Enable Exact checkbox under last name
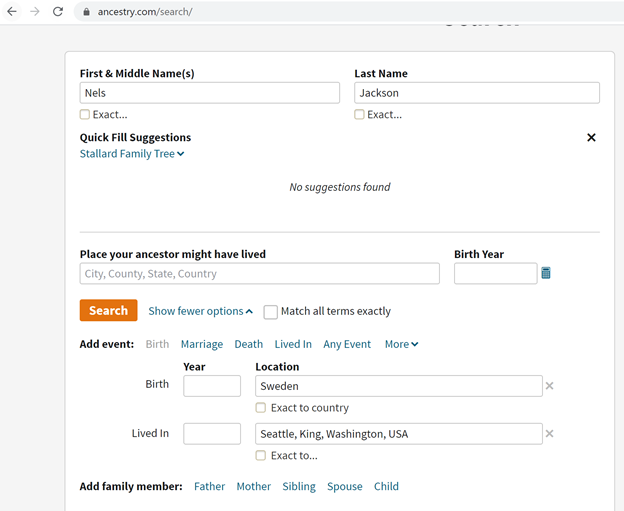This screenshot has height=511, width=624. click(359, 115)
